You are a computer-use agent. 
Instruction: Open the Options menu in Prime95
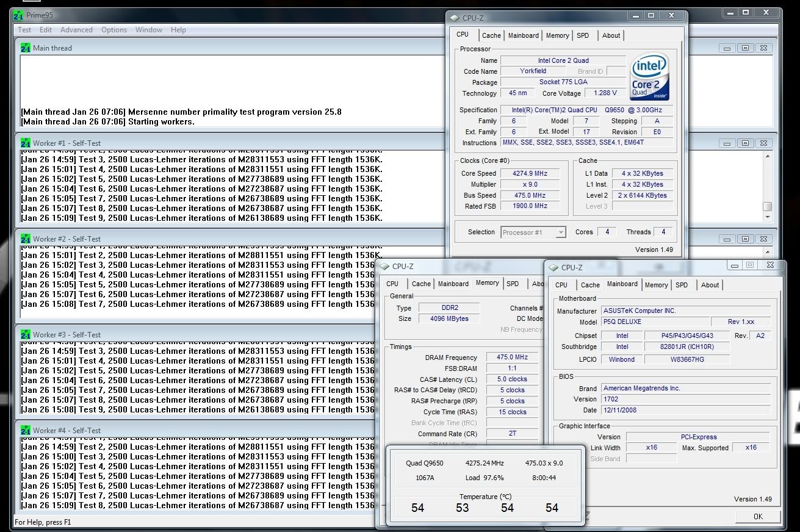(x=114, y=29)
